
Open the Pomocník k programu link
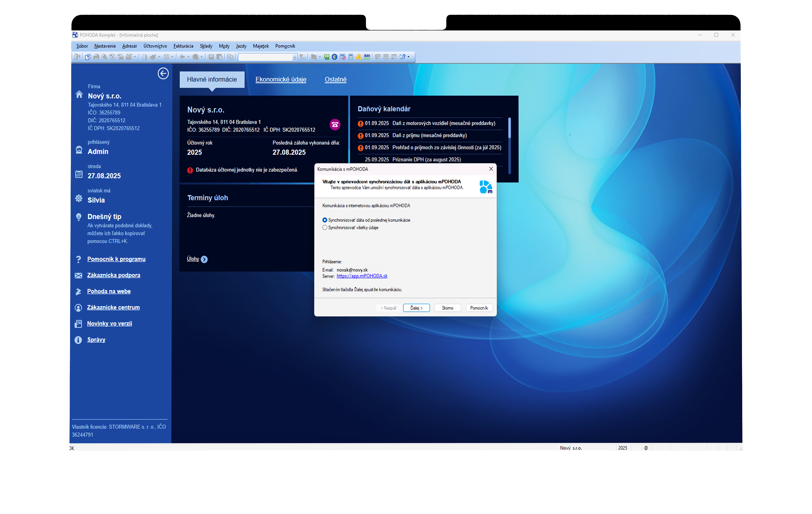(x=116, y=259)
